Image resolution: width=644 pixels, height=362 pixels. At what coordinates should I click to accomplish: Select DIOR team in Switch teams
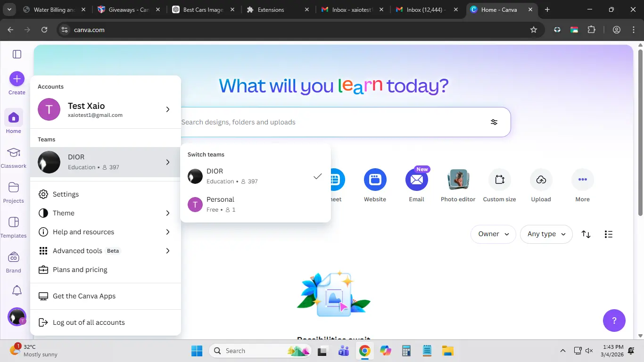[256, 176]
